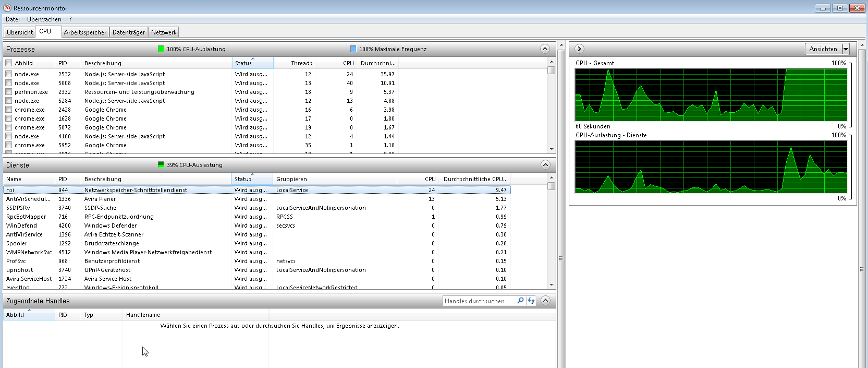Click the Ansichten button

click(x=823, y=49)
